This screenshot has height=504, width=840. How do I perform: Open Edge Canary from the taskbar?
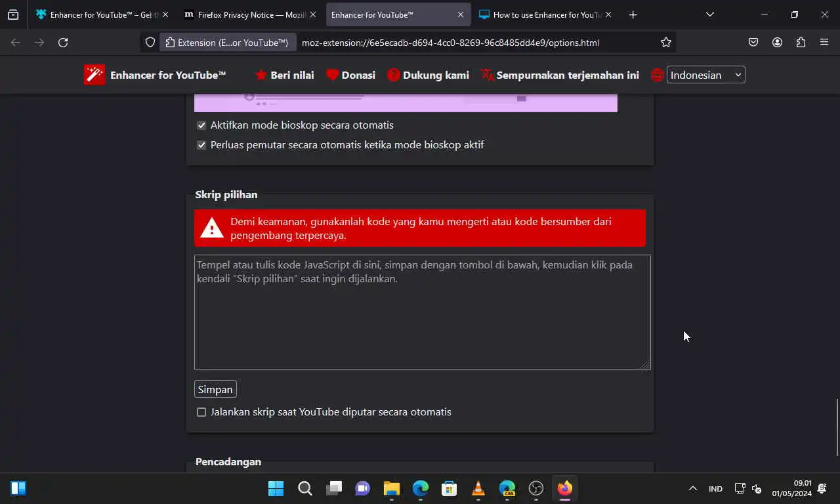coord(507,488)
